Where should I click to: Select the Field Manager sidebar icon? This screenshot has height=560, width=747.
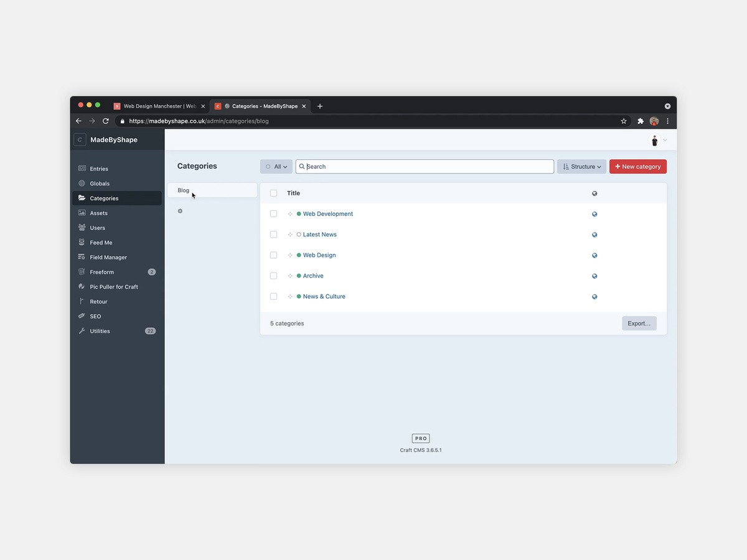click(83, 257)
